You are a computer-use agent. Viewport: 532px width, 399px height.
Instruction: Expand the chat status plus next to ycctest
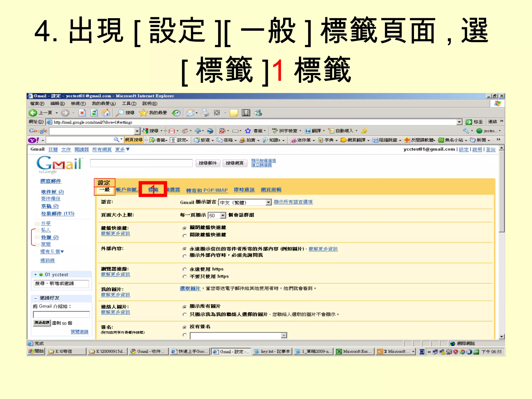click(x=36, y=275)
